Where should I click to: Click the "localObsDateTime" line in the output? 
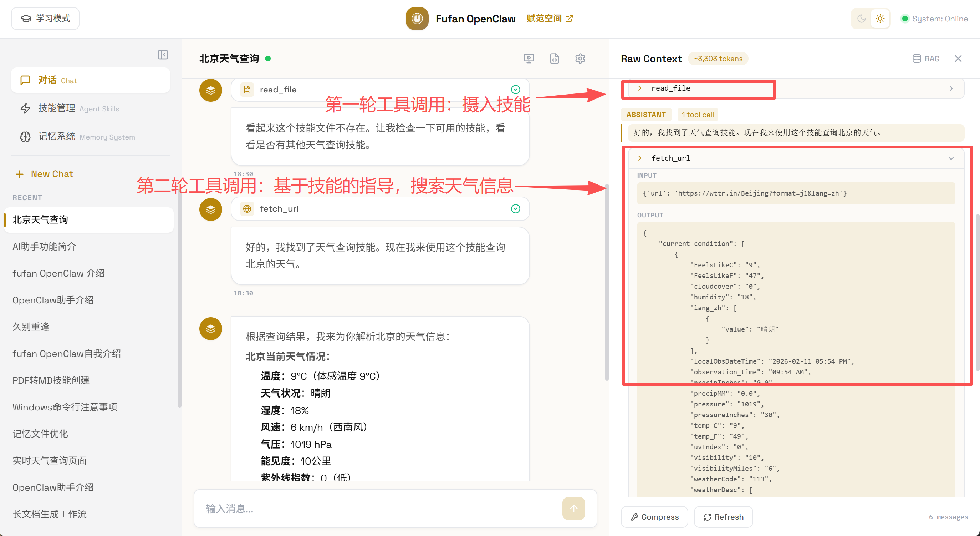pyautogui.click(x=772, y=361)
